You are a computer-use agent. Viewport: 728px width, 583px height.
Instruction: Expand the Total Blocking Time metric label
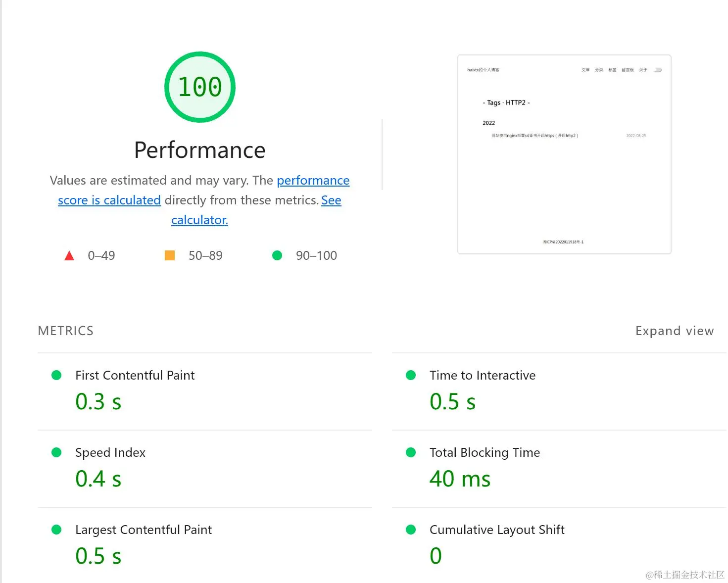coord(485,452)
